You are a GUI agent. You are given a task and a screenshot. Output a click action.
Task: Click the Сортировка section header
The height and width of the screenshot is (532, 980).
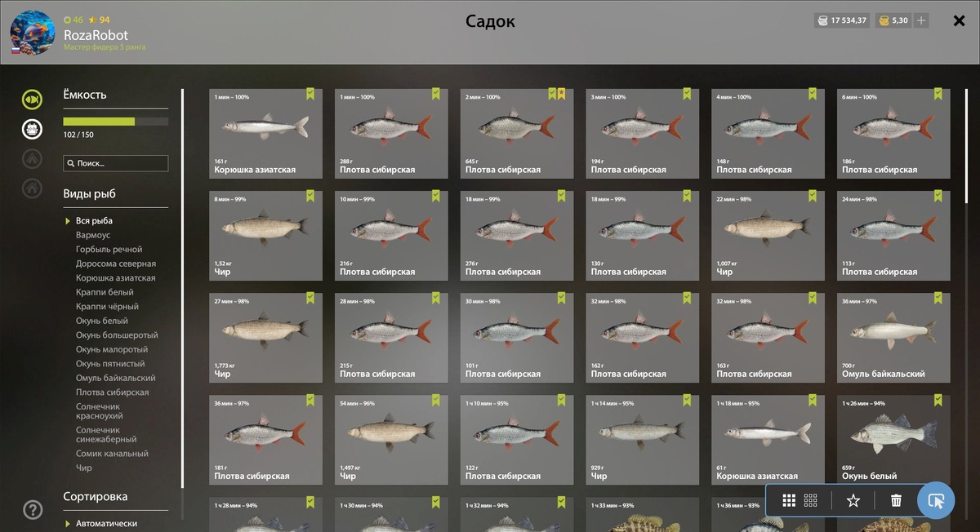pos(96,496)
